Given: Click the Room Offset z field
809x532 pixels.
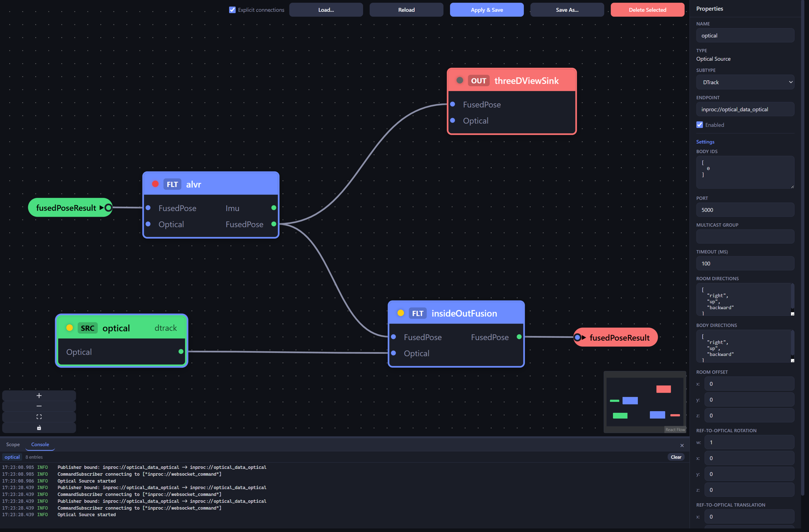Looking at the screenshot, I should coord(749,415).
